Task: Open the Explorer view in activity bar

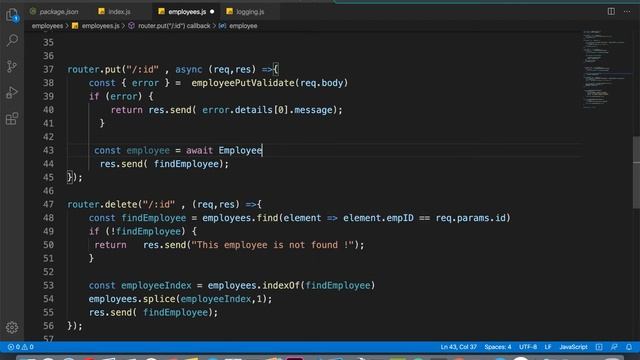Action: (12, 15)
